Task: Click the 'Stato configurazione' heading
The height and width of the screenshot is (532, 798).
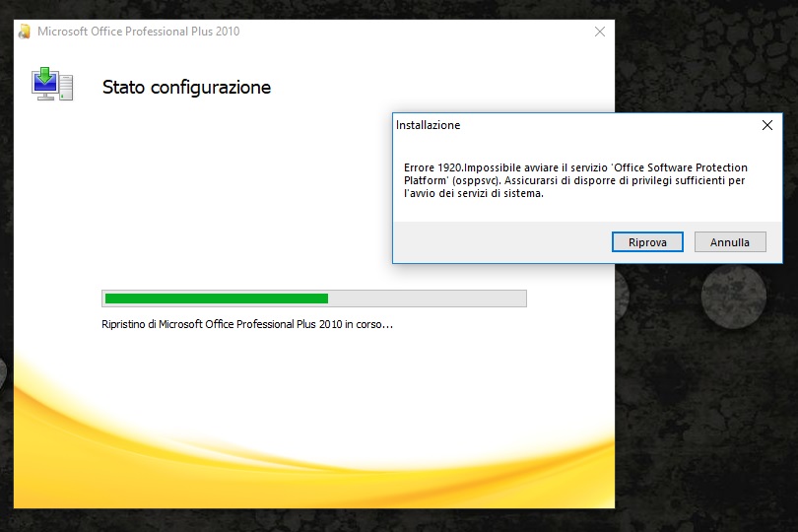Action: [186, 88]
